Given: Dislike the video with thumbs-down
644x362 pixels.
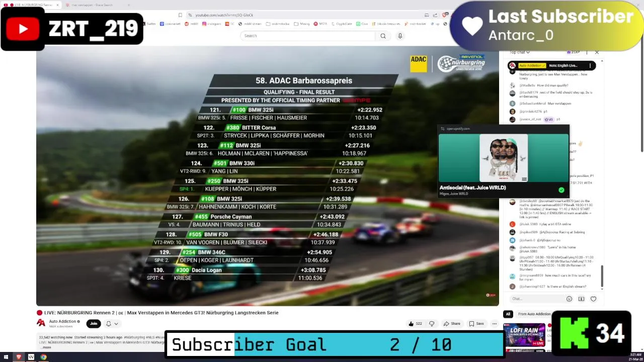Looking at the screenshot, I should point(431,324).
